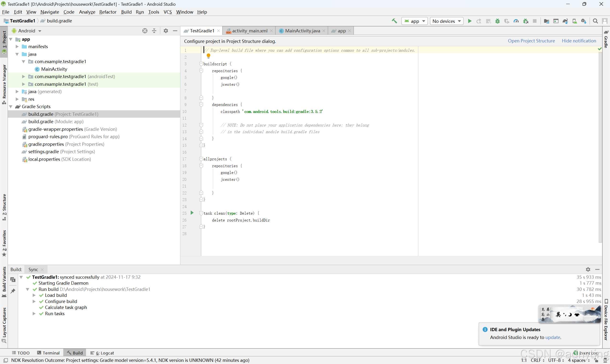
Task: Open Project panel gear settings
Action: click(166, 31)
